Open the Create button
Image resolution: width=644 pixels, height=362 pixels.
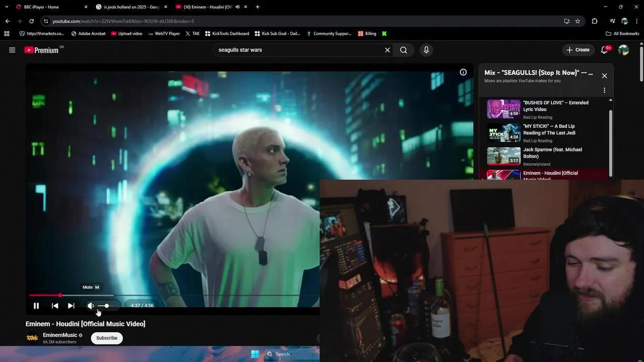tap(578, 50)
